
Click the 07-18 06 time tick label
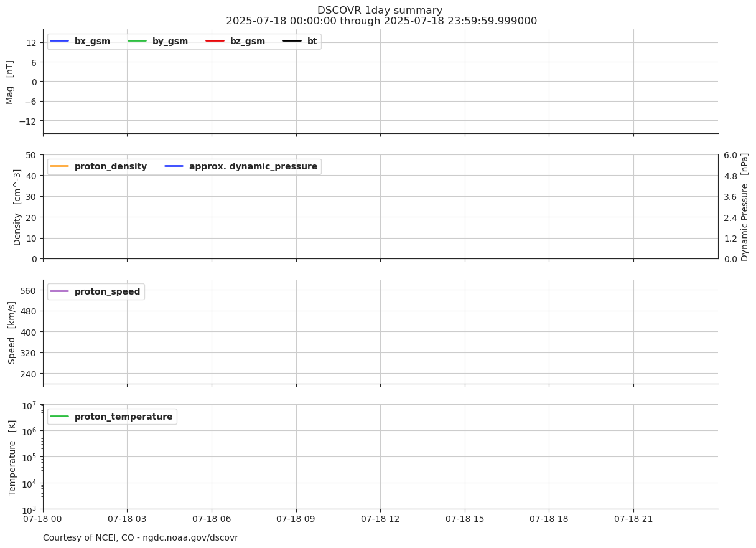coord(212,519)
